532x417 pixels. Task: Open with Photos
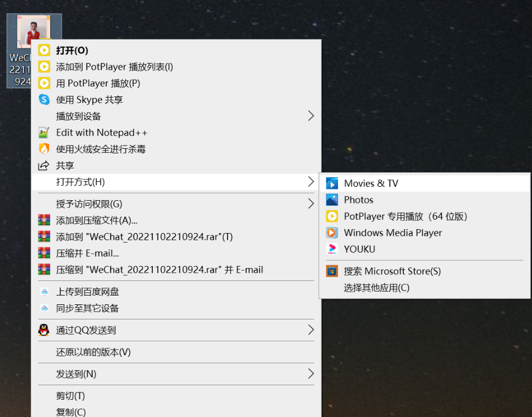pyautogui.click(x=424, y=200)
